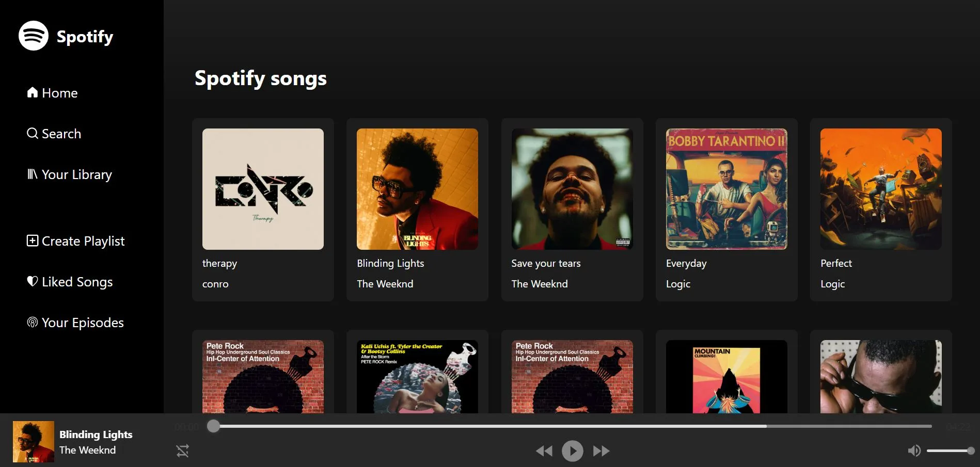Click the Search magnifier icon

(x=33, y=133)
